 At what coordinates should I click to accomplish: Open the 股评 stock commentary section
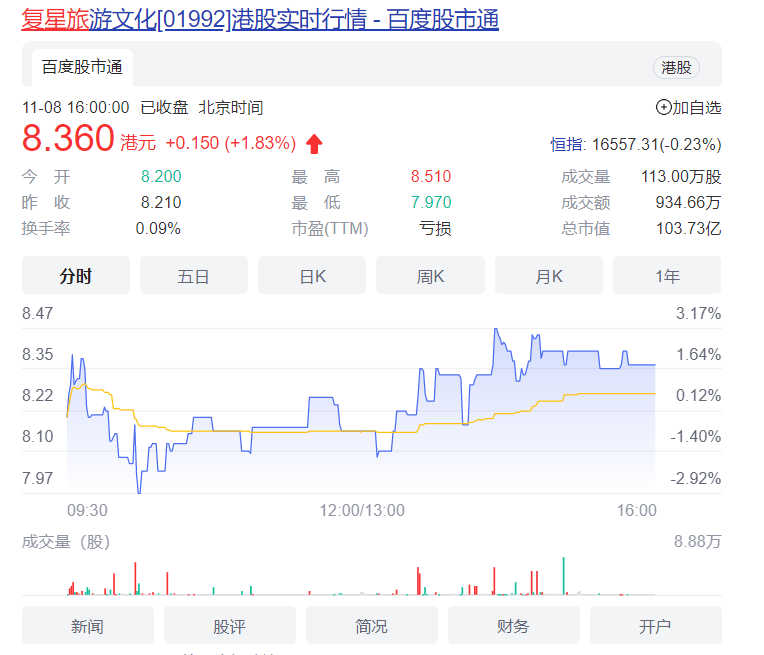[230, 626]
